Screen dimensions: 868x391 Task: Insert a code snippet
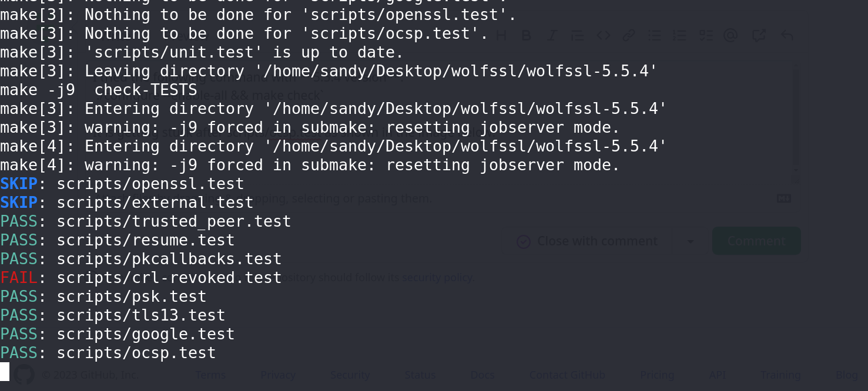click(603, 35)
